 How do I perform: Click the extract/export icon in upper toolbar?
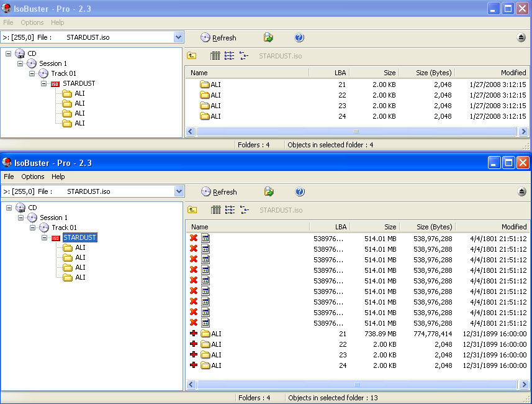pos(268,37)
